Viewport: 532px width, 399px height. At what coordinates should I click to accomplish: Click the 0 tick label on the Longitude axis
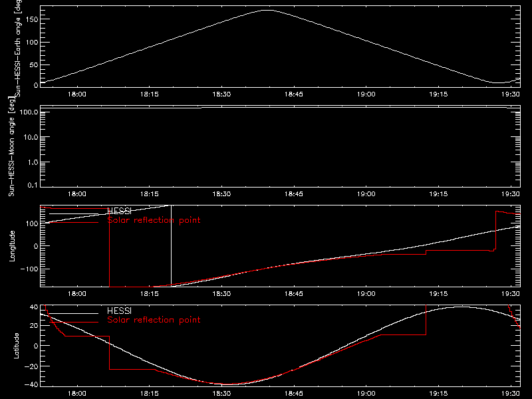pos(36,246)
